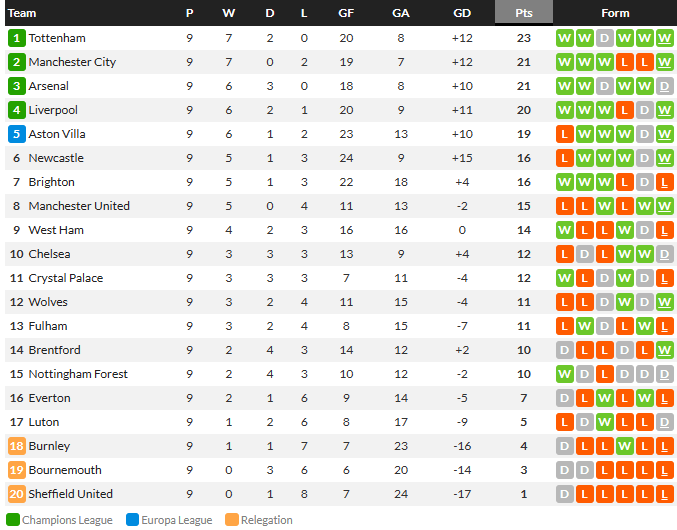Click Sheffield United's orange position 20 badge
Screen dimensions: 677x530
tap(16, 494)
